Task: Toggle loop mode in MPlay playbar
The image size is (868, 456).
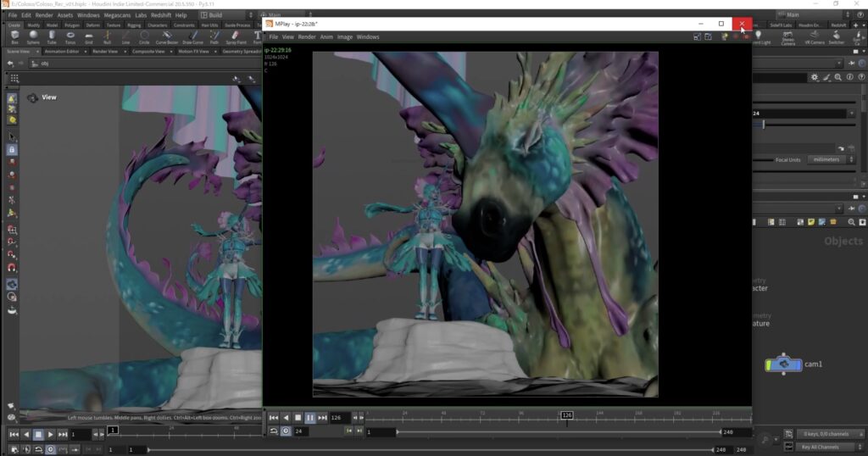Action: (x=274, y=431)
